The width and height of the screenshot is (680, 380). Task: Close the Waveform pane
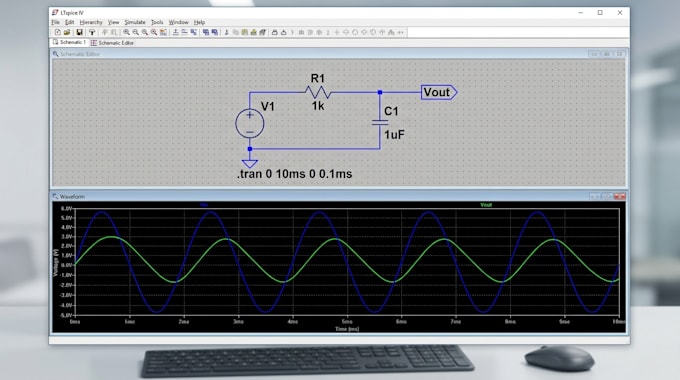pos(620,197)
